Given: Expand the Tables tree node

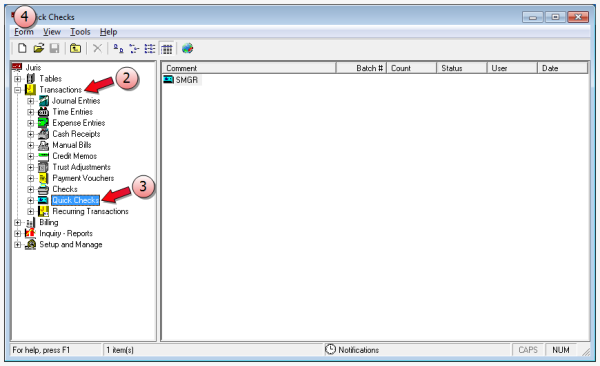Looking at the screenshot, I should (x=18, y=79).
